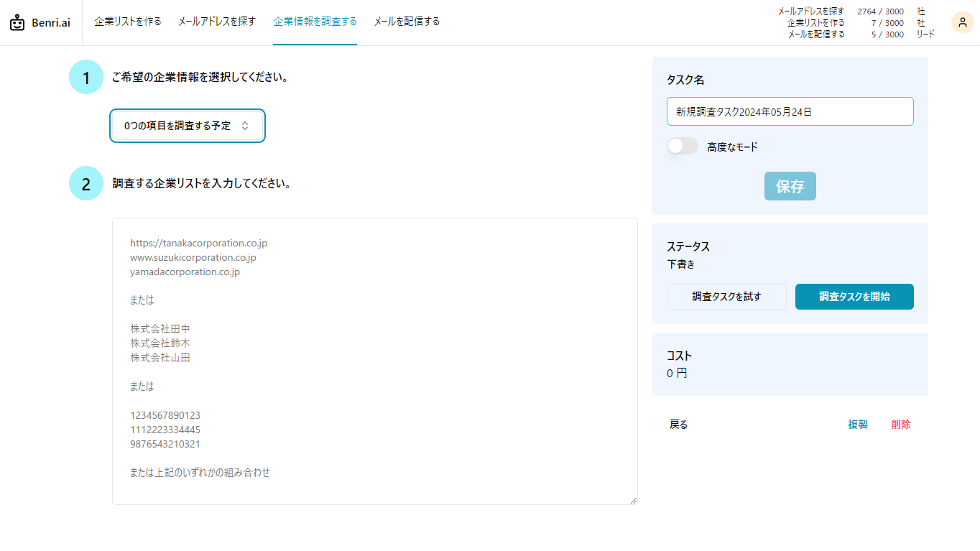
Task: Open the メールアドレスを探す tab
Action: click(217, 22)
